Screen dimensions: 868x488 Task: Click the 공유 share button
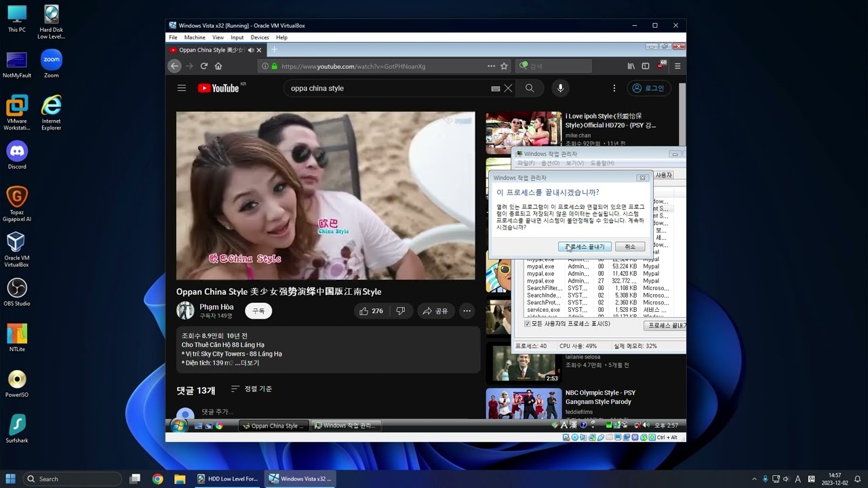tap(435, 311)
